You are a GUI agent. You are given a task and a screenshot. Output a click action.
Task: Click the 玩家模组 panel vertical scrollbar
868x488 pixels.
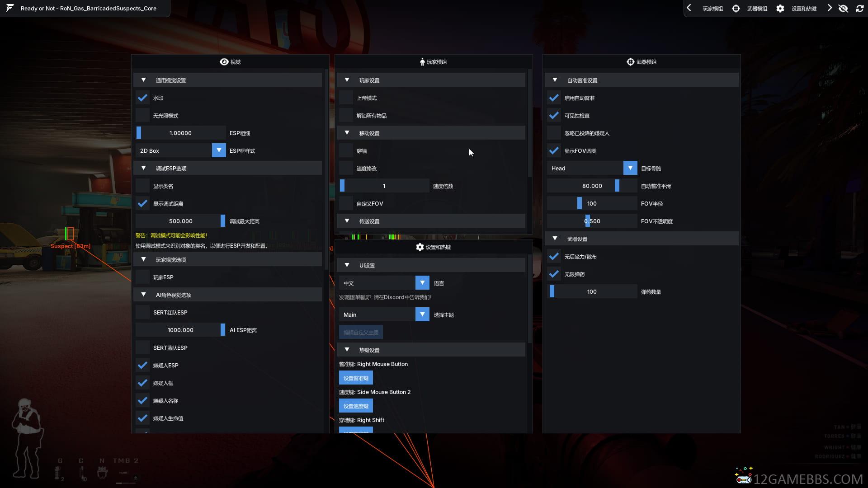pos(530,123)
